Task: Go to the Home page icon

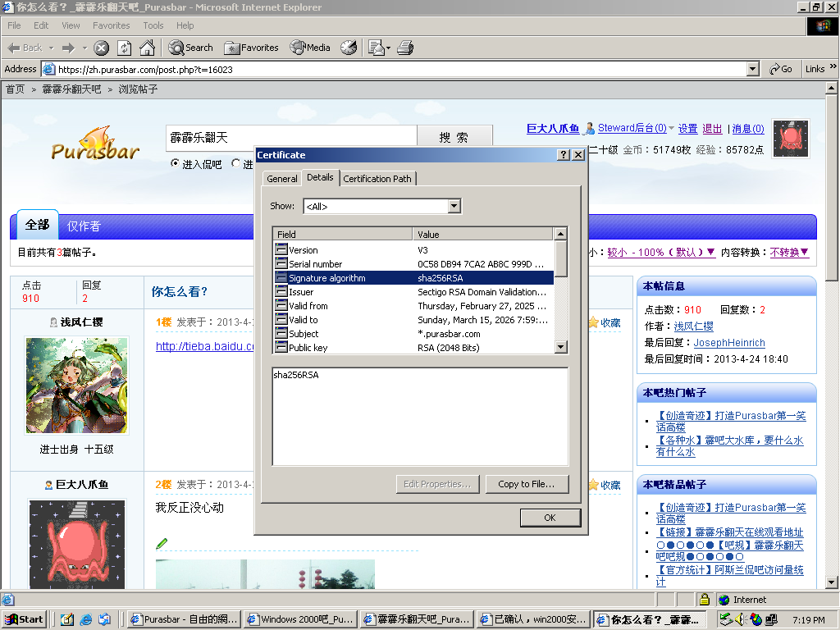Action: point(148,48)
